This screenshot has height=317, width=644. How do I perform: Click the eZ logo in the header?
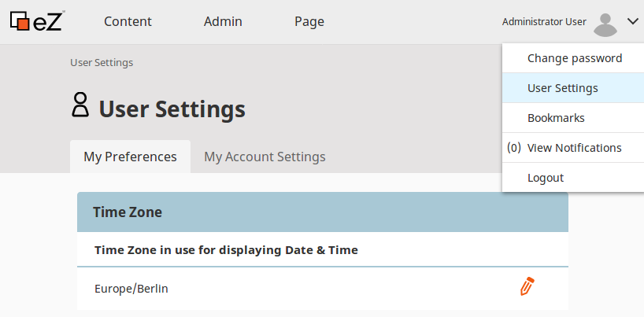(36, 21)
